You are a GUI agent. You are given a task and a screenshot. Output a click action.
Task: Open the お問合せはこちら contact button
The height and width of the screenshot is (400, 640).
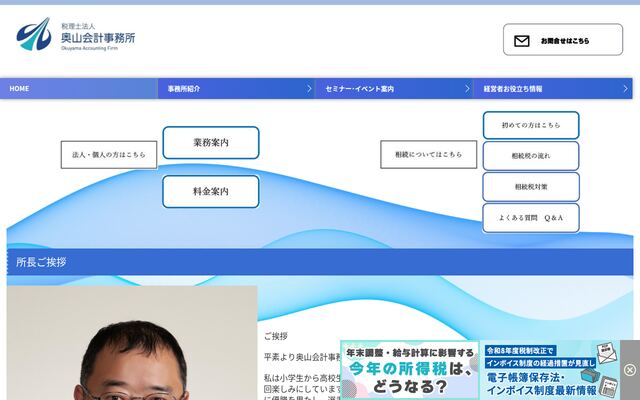[x=563, y=40]
